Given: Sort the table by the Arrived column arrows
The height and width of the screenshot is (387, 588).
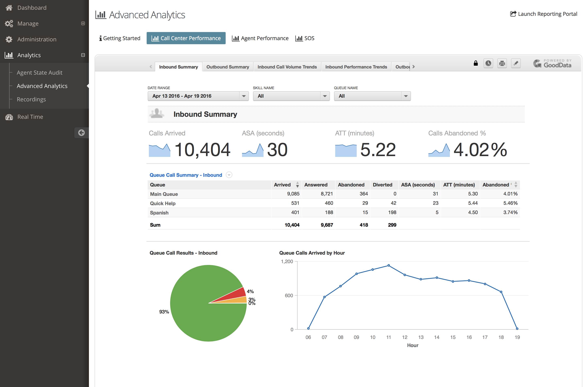Looking at the screenshot, I should pyautogui.click(x=297, y=185).
